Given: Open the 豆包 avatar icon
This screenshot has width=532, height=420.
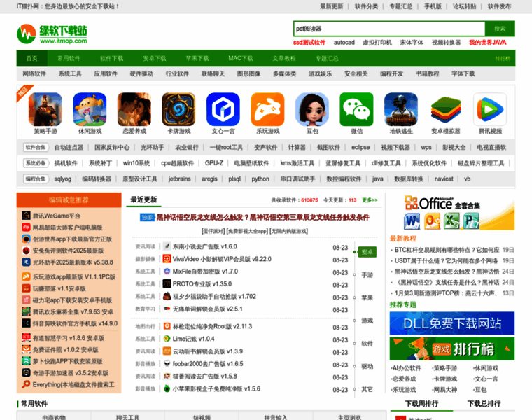Looking at the screenshot, I should [x=312, y=109].
